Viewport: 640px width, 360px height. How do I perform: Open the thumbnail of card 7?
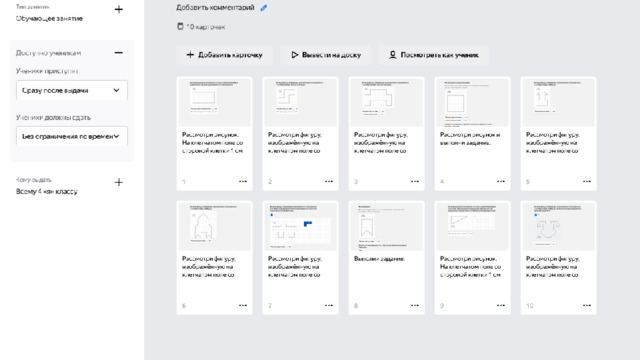300,226
